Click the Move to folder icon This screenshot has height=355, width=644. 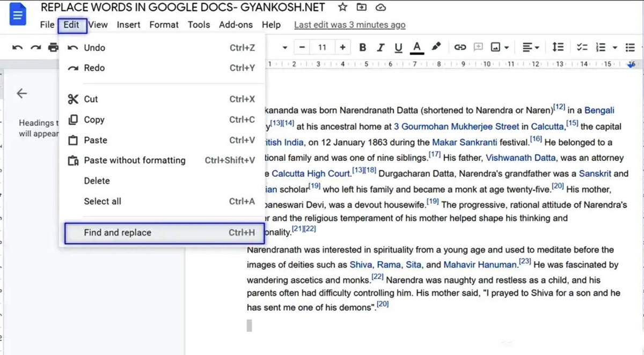point(362,8)
